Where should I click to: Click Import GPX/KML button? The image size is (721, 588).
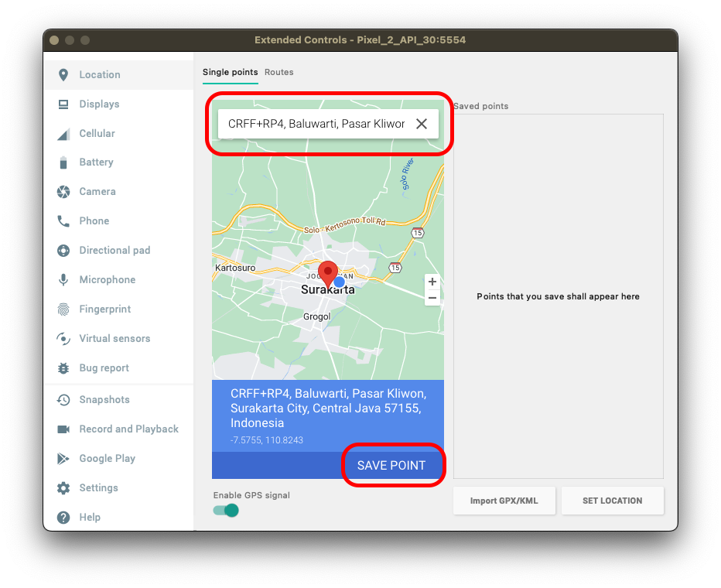tap(504, 501)
